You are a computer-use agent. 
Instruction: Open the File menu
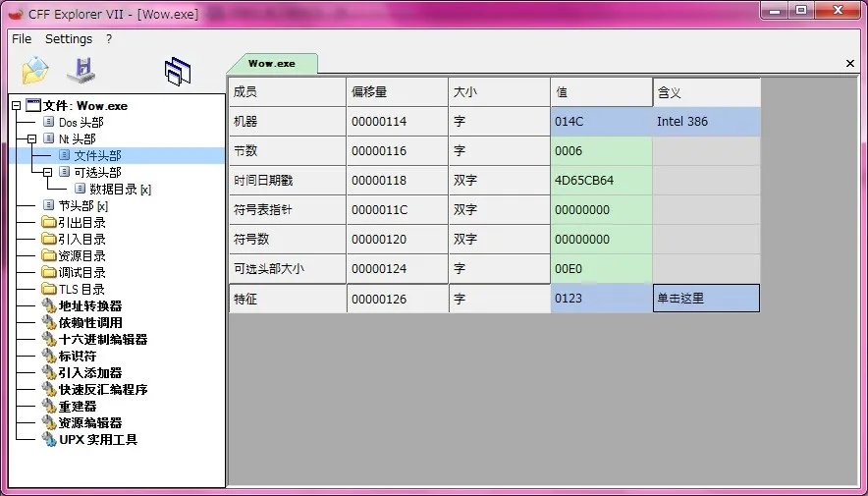tap(22, 38)
